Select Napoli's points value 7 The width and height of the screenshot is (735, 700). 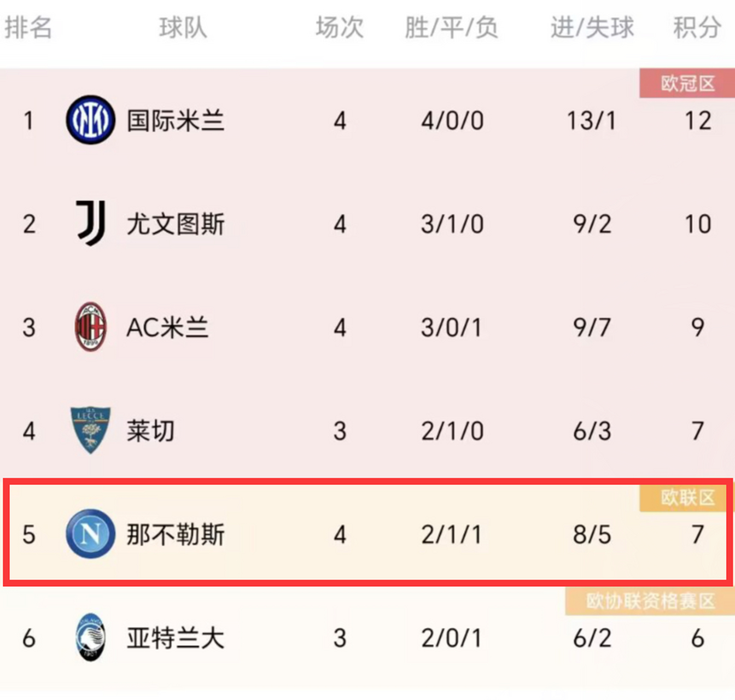click(x=697, y=535)
